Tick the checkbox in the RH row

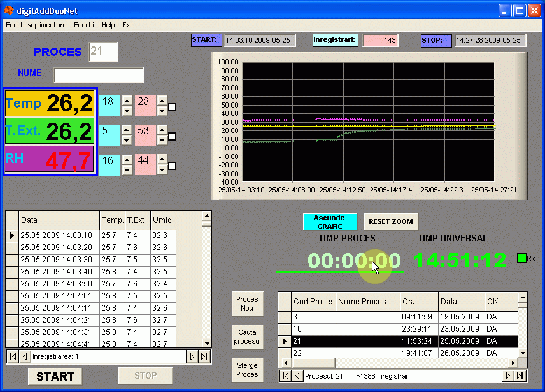(172, 167)
